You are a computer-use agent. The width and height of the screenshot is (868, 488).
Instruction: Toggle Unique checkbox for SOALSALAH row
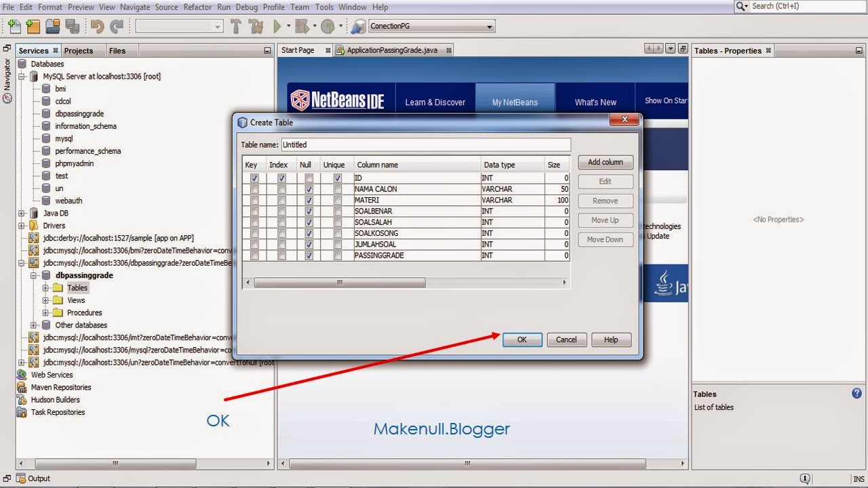[337, 222]
